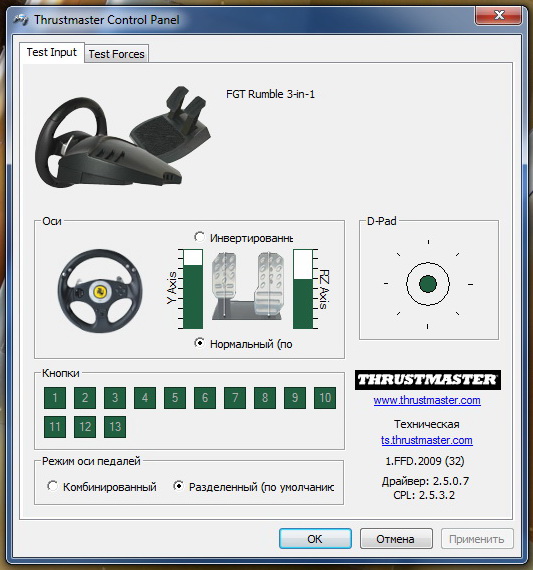Click button indicator 12
Screen dimensions: 533x570
(85, 427)
